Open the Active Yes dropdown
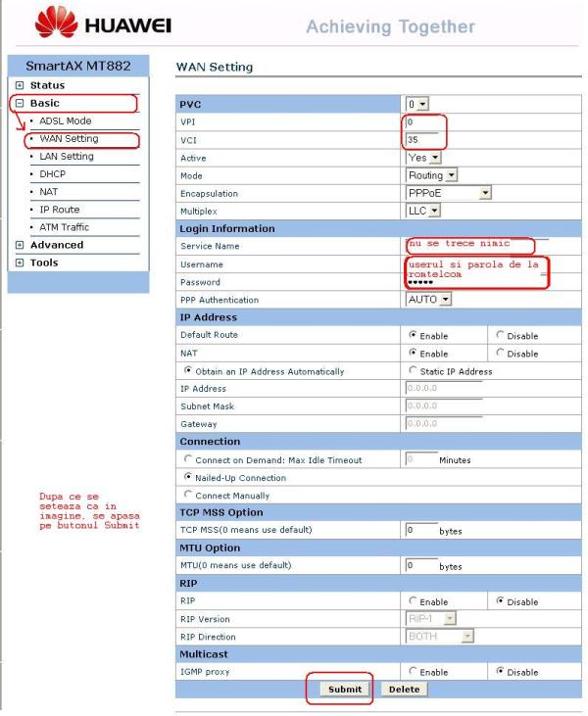The width and height of the screenshot is (588, 716). (x=423, y=158)
